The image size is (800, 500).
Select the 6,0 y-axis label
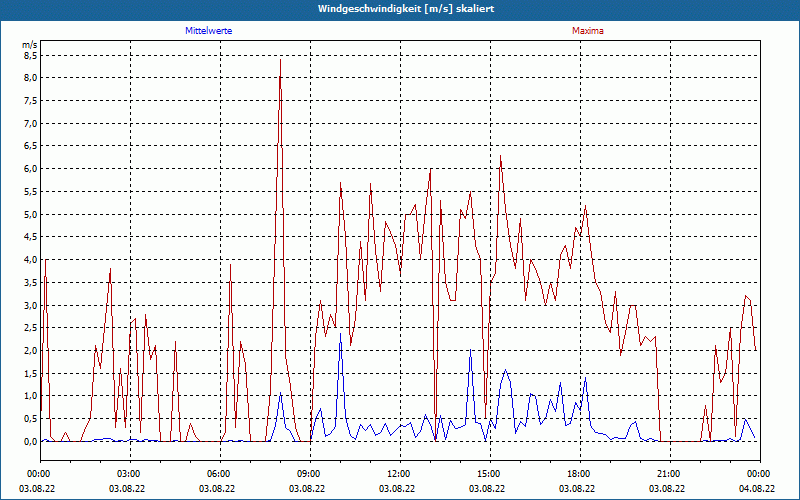[x=31, y=169]
